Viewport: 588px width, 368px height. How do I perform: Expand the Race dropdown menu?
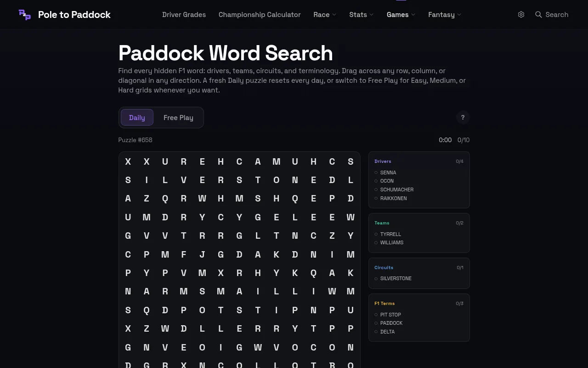tap(325, 15)
